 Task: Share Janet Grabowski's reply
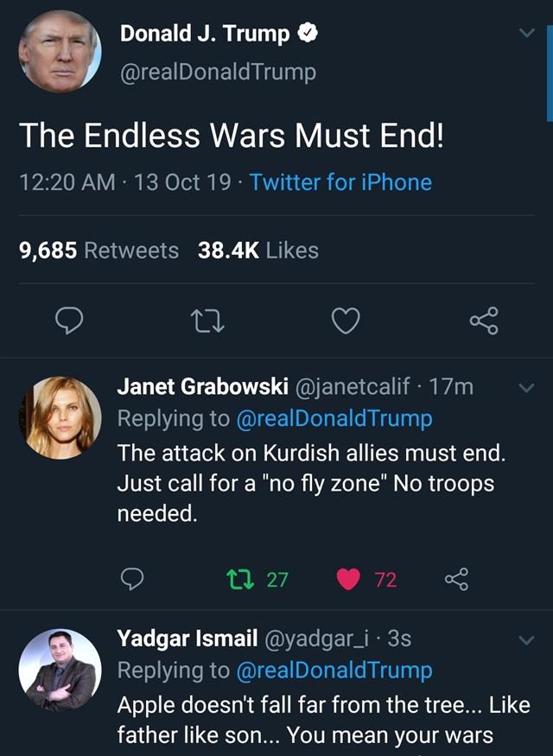(455, 579)
